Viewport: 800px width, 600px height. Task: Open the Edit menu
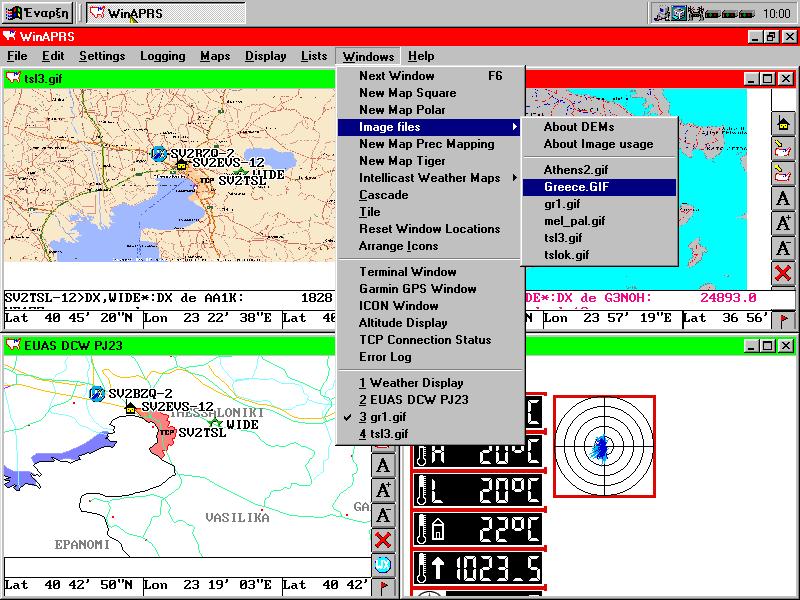coord(53,56)
